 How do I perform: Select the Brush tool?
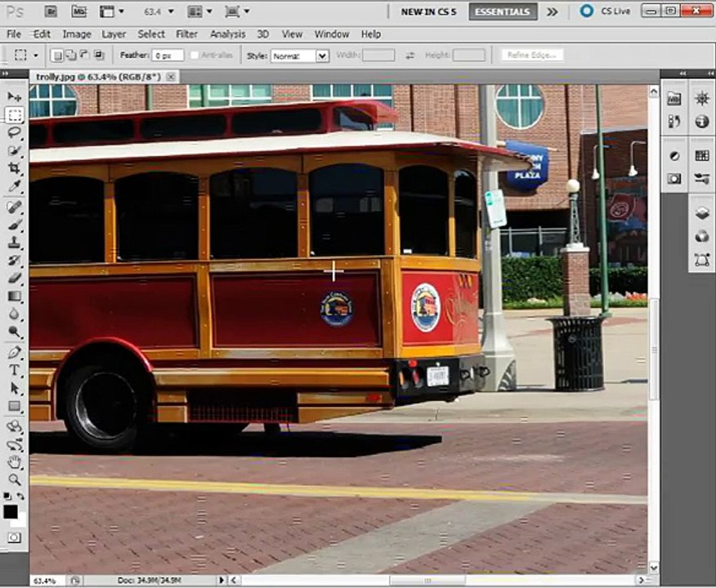click(x=14, y=225)
